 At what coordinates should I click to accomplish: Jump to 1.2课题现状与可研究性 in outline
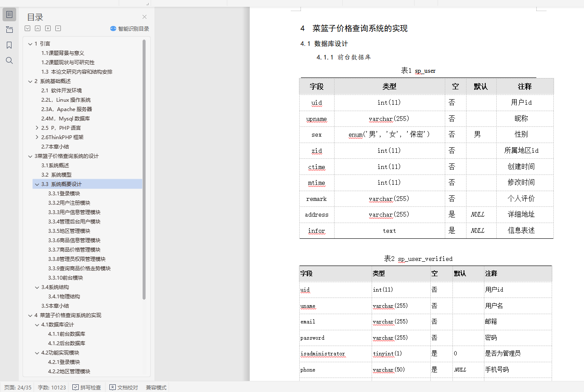coord(68,63)
